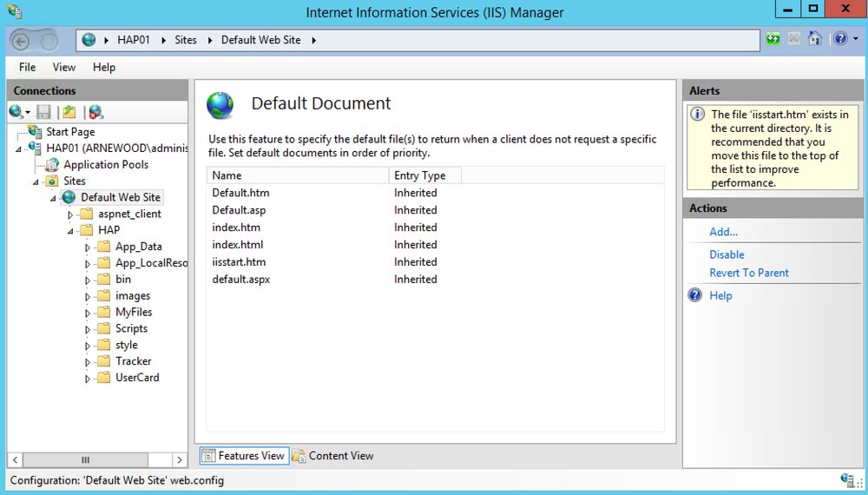Select Start Page in connections tree

click(x=70, y=132)
